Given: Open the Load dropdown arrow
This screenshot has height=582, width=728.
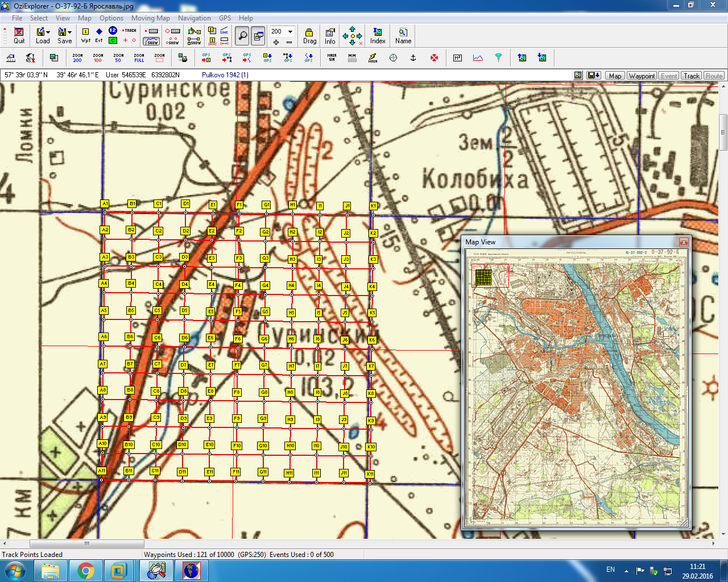Looking at the screenshot, I should click(x=48, y=32).
